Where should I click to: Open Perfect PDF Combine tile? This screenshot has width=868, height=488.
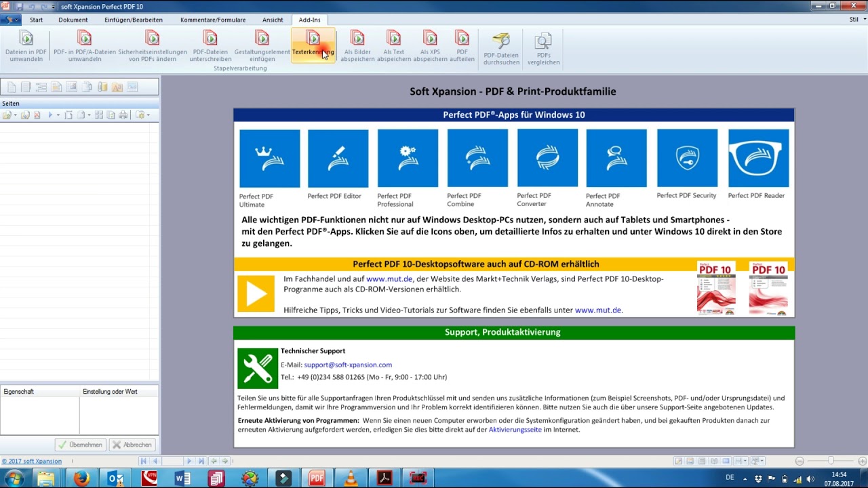tap(477, 158)
